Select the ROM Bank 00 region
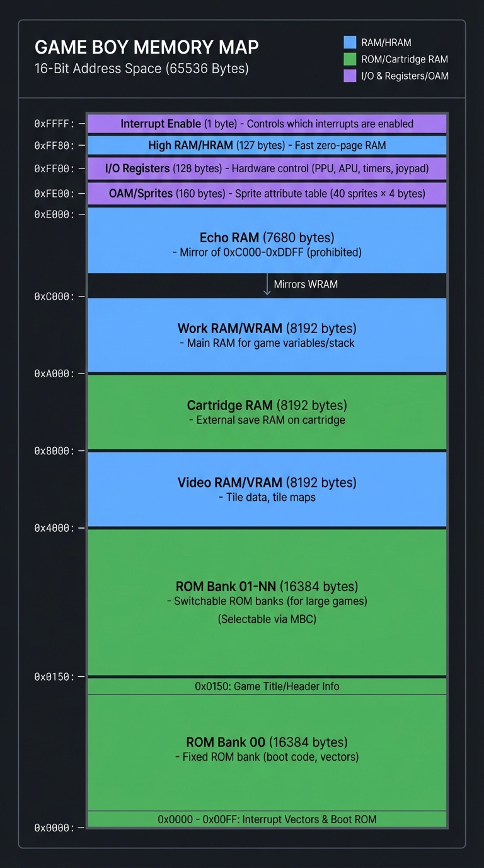 (x=267, y=752)
